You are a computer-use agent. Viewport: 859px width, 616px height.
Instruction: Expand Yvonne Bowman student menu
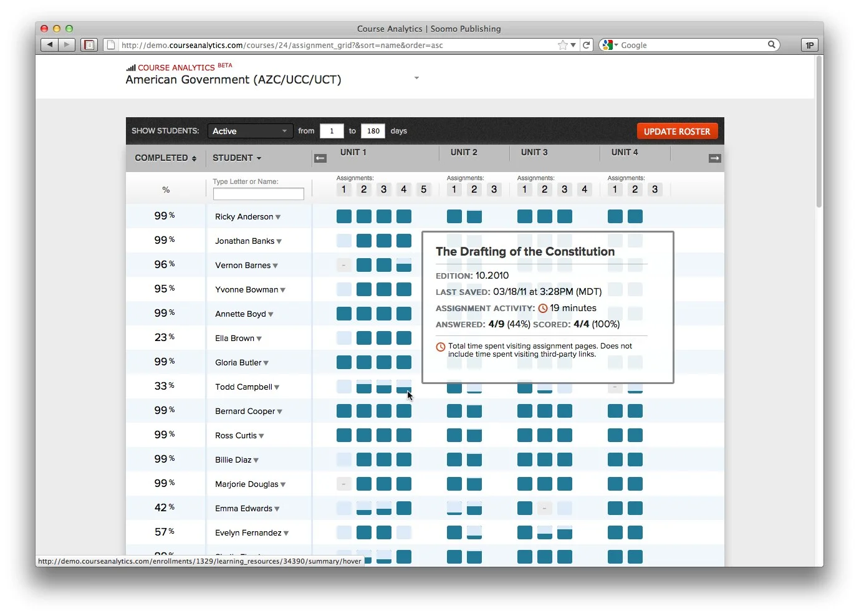(x=283, y=290)
